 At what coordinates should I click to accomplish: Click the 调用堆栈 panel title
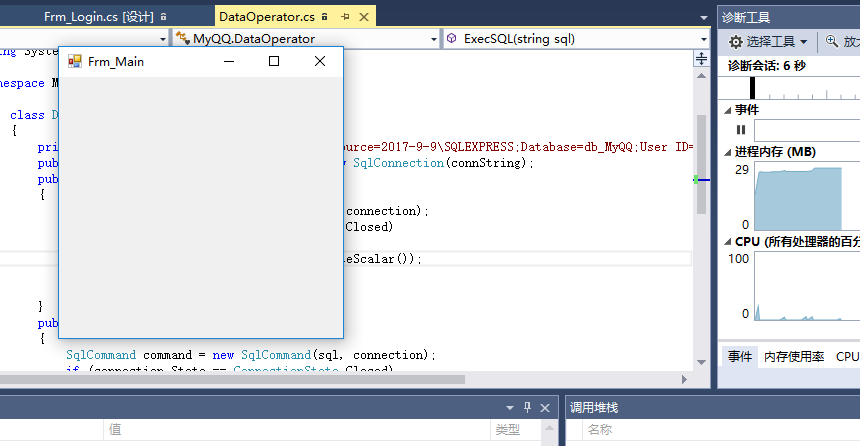coord(593,408)
